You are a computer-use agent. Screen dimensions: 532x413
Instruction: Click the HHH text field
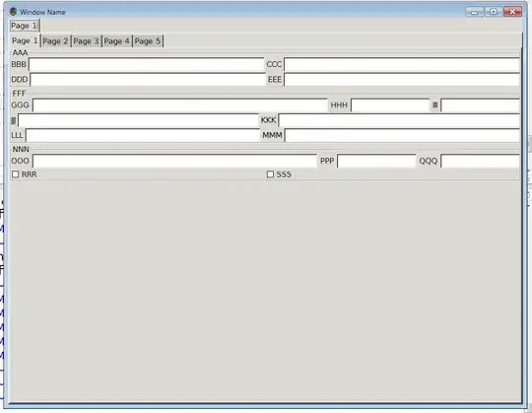(x=390, y=105)
